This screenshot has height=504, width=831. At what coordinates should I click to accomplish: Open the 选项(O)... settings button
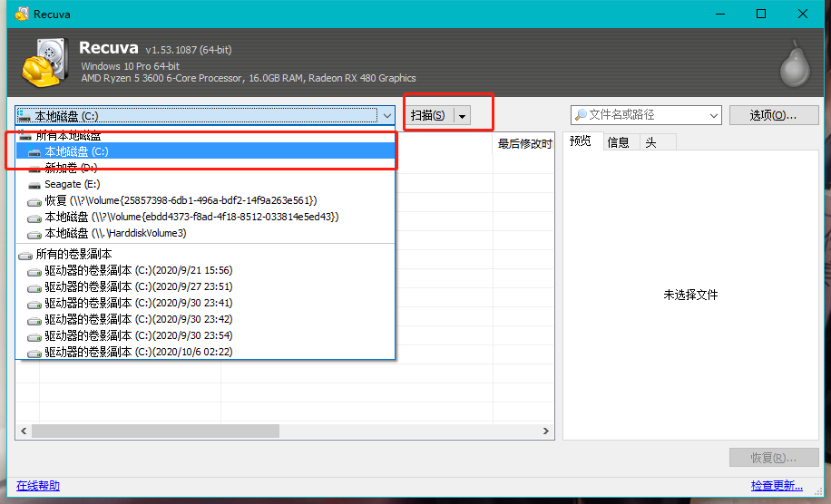(774, 115)
